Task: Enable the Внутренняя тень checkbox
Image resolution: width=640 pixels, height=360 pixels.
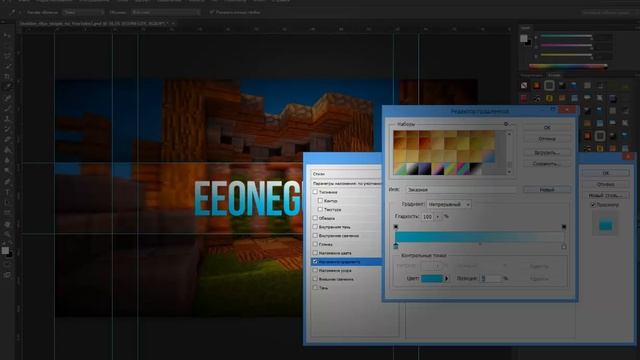Action: 315,227
